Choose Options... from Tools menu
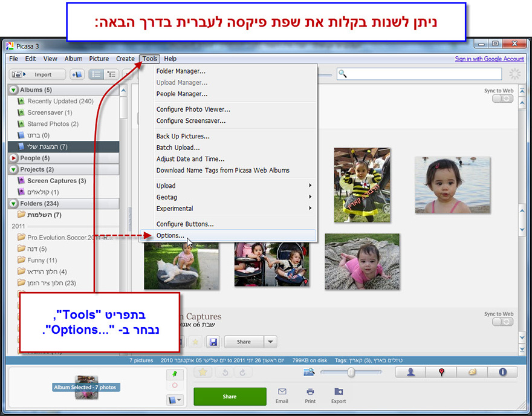The image size is (532, 416). (x=228, y=235)
